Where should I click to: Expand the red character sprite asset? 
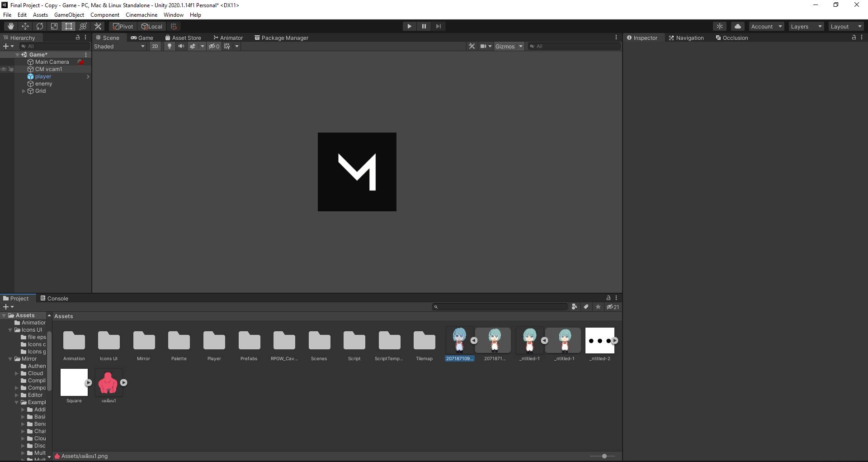pos(123,382)
